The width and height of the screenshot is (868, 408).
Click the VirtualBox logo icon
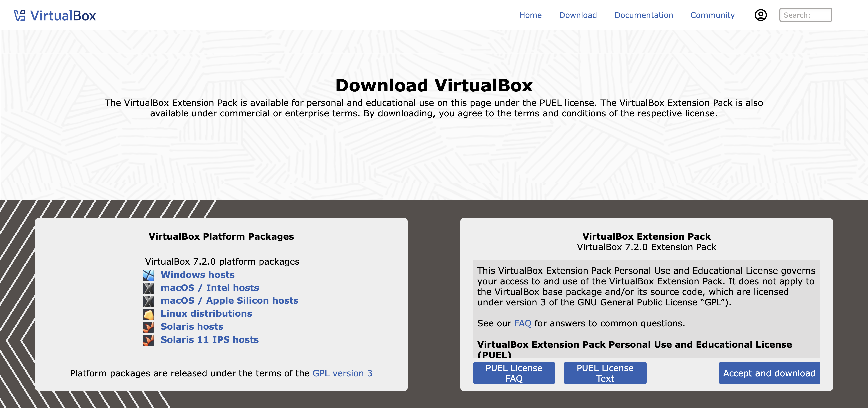point(20,16)
